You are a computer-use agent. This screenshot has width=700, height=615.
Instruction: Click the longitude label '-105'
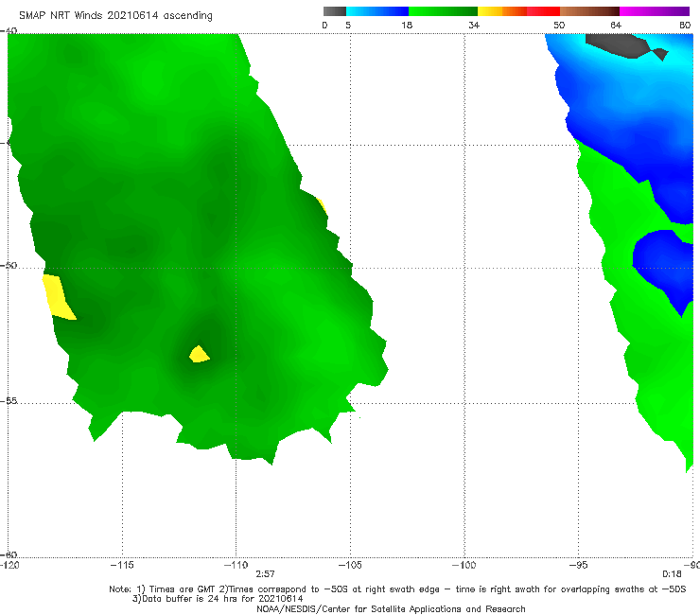pyautogui.click(x=350, y=565)
